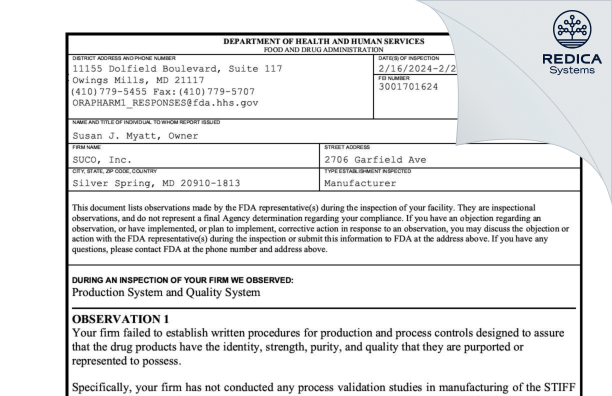Click the name Susan J. Myatt, Owner
Screen dimensions: 612x396
[135, 136]
